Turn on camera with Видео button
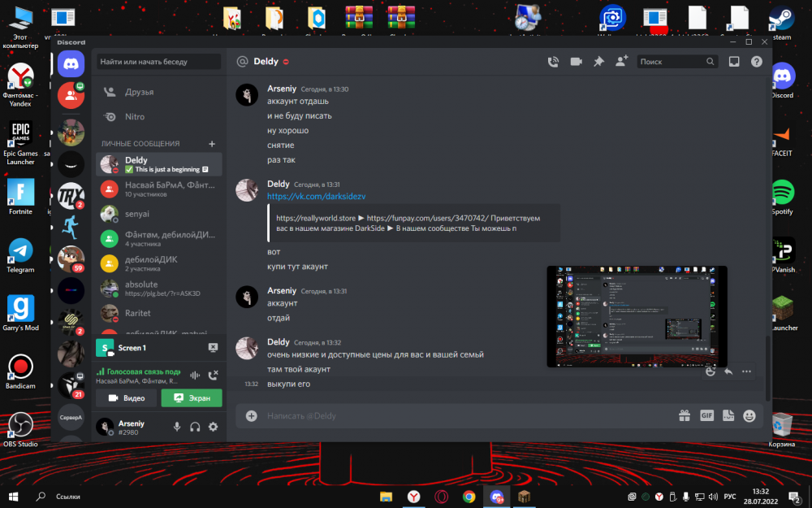 coord(127,398)
